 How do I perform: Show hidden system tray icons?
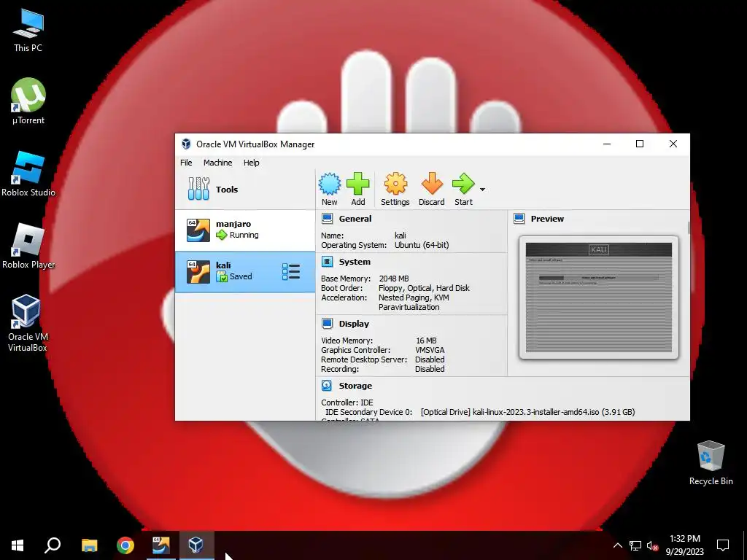(617, 545)
